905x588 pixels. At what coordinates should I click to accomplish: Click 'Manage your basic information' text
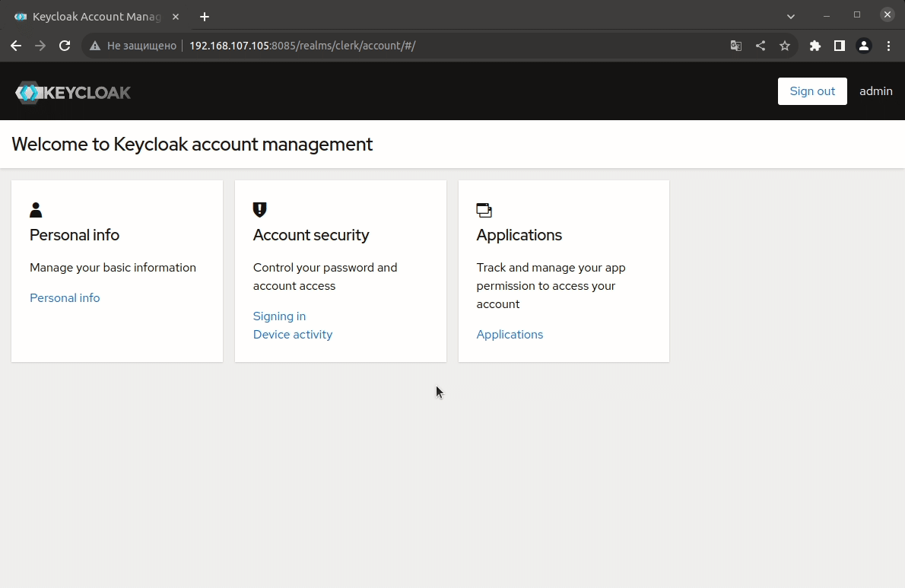point(113,268)
